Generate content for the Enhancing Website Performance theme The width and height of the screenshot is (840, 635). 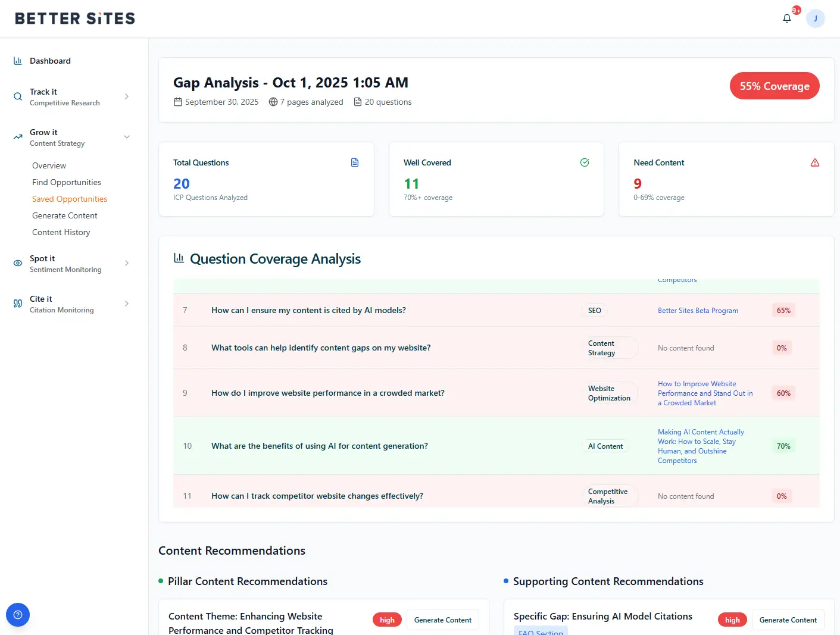pos(442,620)
